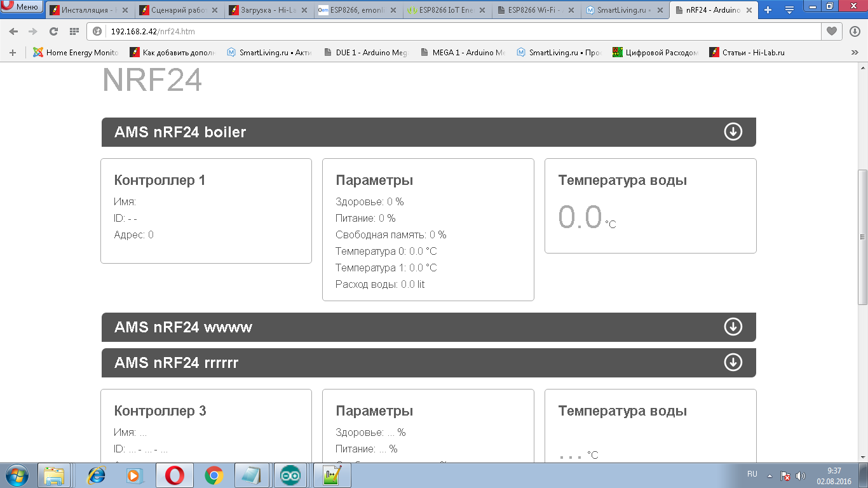Click the speed dial grid icon near address bar
This screenshot has width=868, height=488.
tap(74, 30)
